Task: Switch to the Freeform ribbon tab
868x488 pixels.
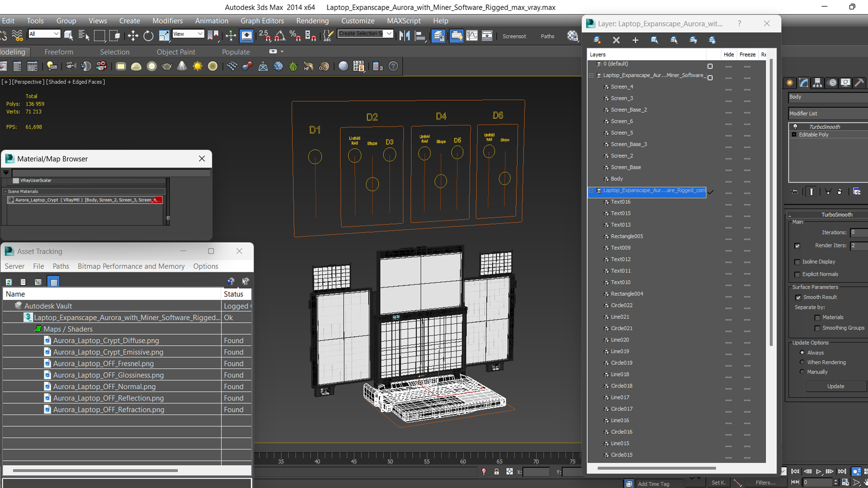Action: click(59, 52)
